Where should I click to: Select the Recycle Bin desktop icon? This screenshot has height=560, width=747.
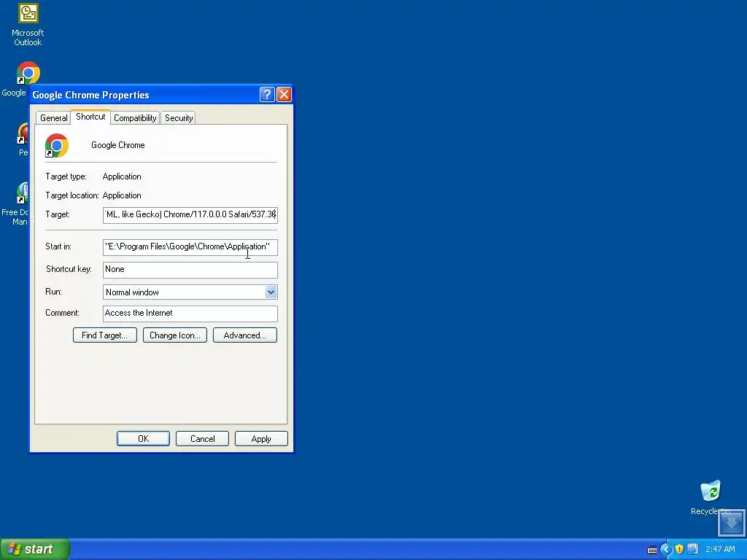pyautogui.click(x=711, y=491)
